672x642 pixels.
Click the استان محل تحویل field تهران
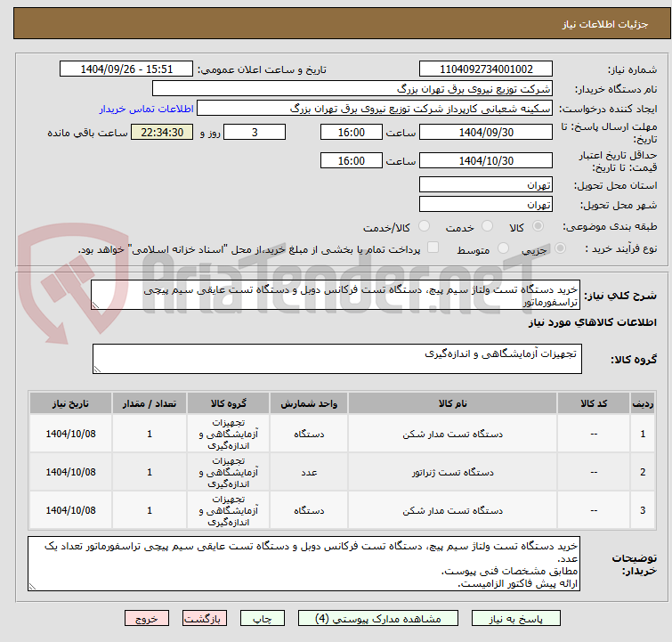click(486, 185)
